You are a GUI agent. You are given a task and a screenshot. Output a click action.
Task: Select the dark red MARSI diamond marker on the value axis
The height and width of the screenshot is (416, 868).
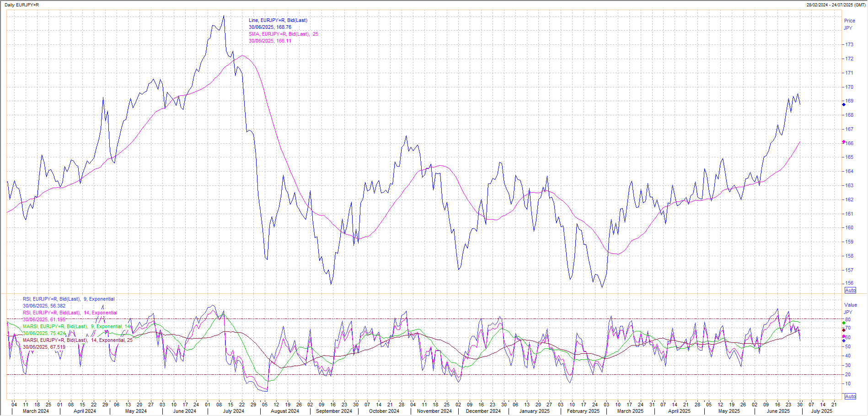coord(844,330)
